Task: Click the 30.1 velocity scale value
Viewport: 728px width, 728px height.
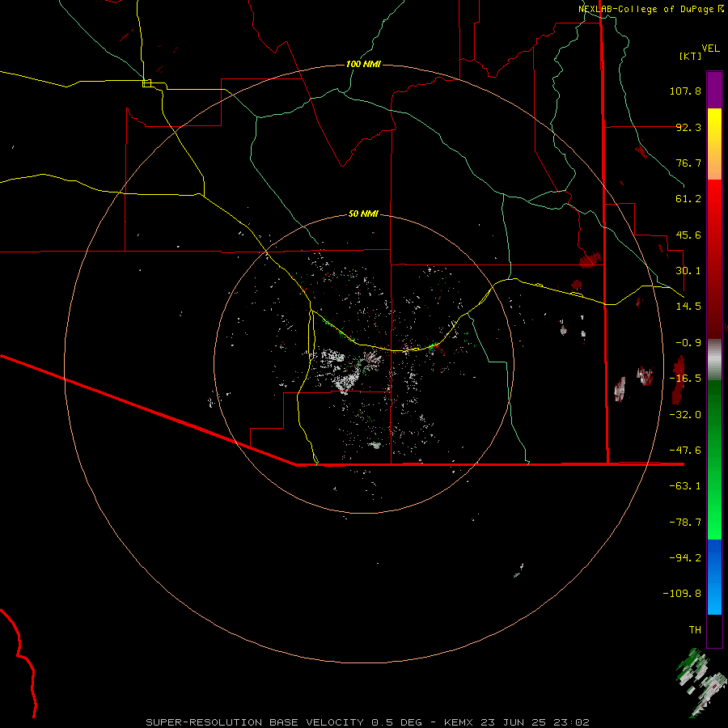Action: [x=688, y=271]
